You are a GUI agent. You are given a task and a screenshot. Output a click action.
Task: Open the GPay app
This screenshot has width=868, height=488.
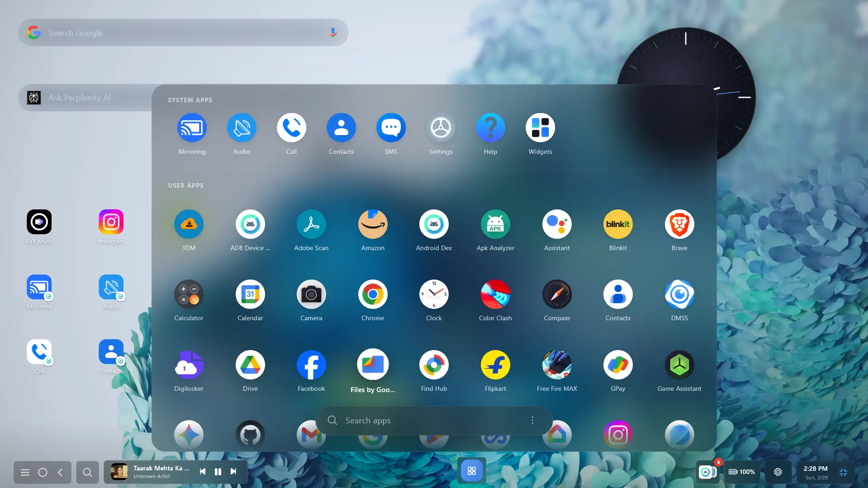pos(618,365)
